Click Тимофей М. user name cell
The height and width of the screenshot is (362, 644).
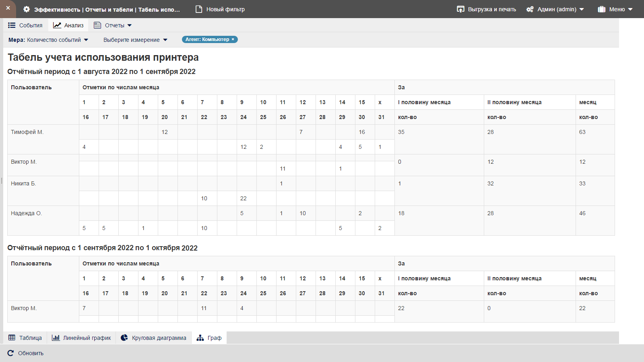tap(27, 132)
